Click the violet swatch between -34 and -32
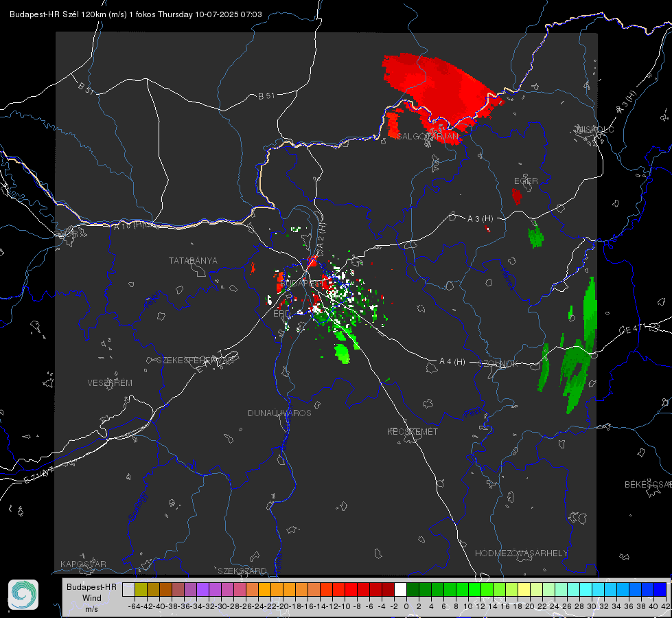Image resolution: width=672 pixels, height=618 pixels. pos(202,589)
